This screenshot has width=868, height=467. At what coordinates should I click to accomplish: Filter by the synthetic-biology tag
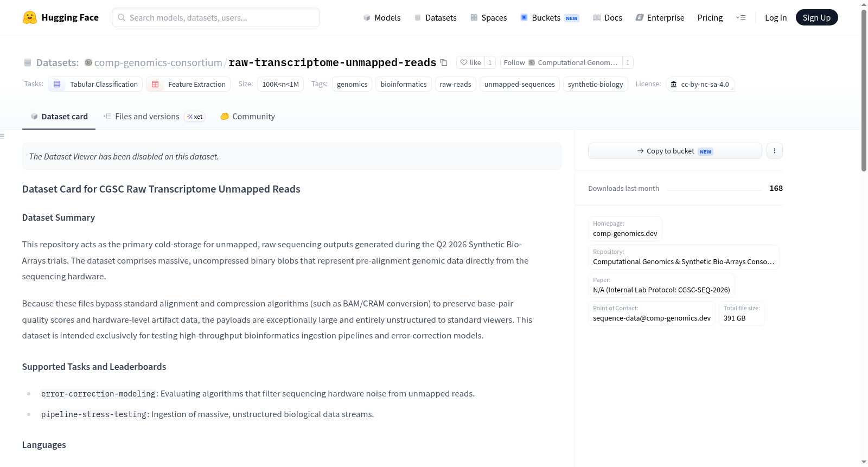595,84
